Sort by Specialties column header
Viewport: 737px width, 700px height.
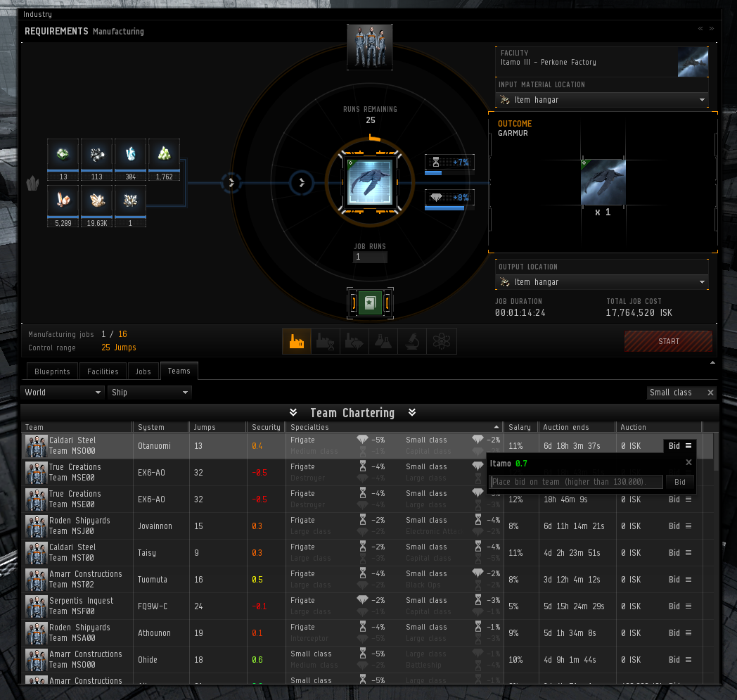pos(394,427)
